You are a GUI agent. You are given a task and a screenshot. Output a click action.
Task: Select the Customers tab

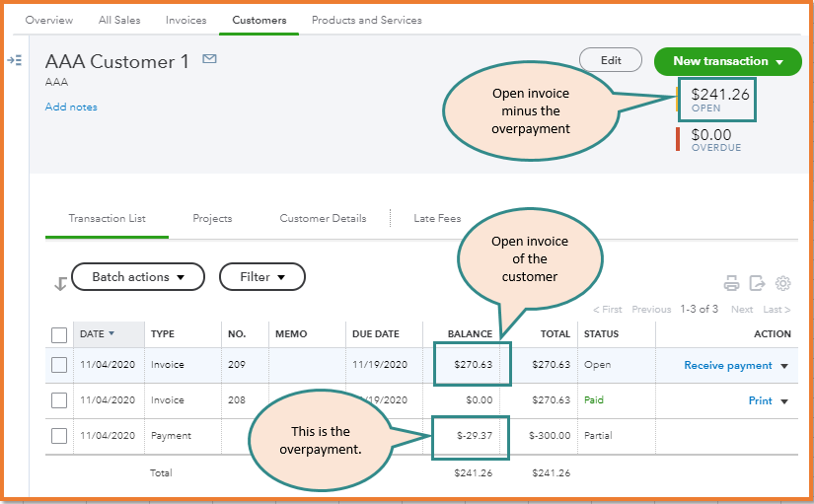coord(259,21)
